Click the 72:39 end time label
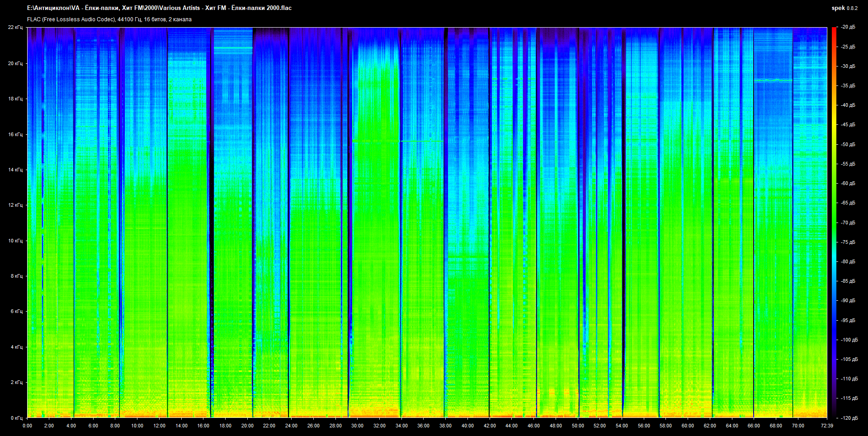The height and width of the screenshot is (436, 868). [827, 426]
